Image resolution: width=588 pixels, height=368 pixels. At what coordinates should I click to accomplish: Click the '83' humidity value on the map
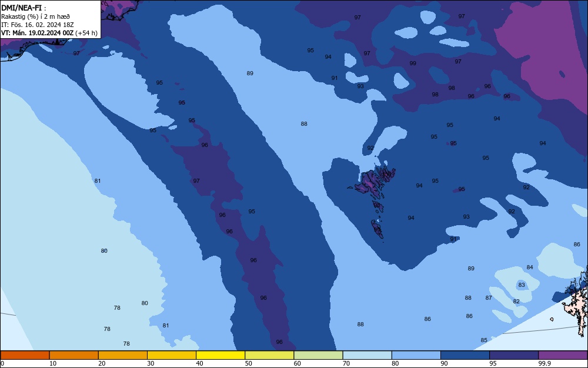tap(522, 285)
